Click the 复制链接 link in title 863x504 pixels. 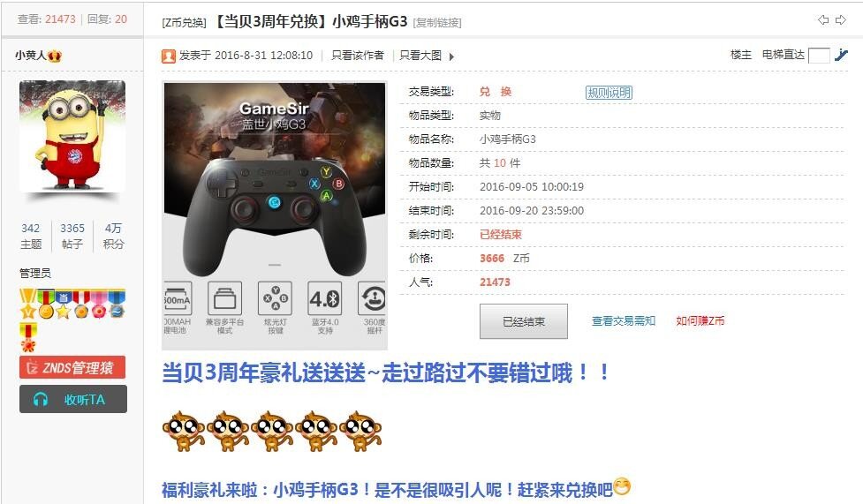tap(437, 23)
